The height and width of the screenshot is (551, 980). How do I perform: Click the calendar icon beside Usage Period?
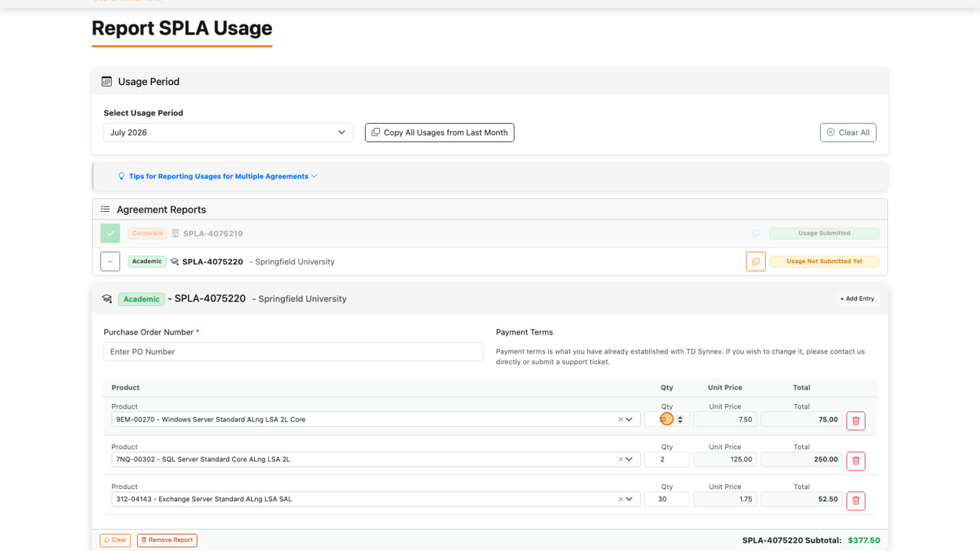[x=107, y=82]
